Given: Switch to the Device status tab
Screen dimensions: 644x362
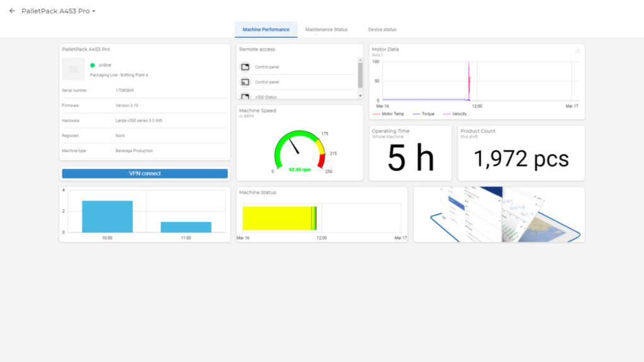Looking at the screenshot, I should click(x=382, y=30).
